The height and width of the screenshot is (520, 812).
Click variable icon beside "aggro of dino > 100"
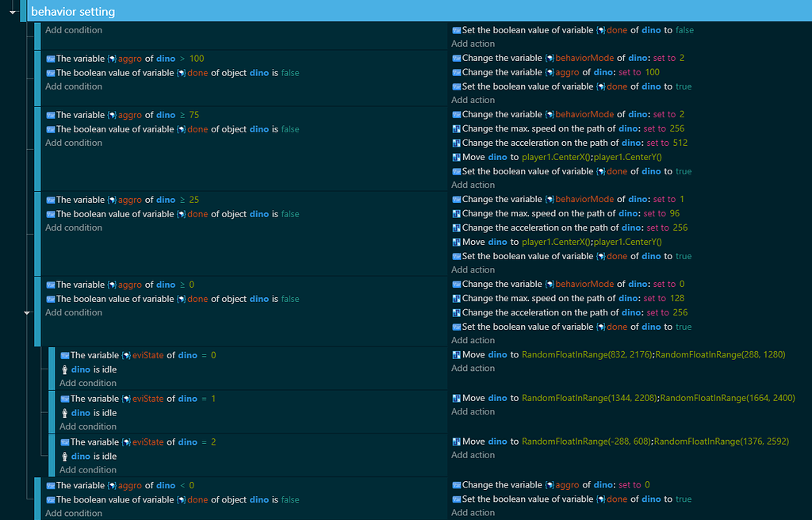click(x=51, y=59)
